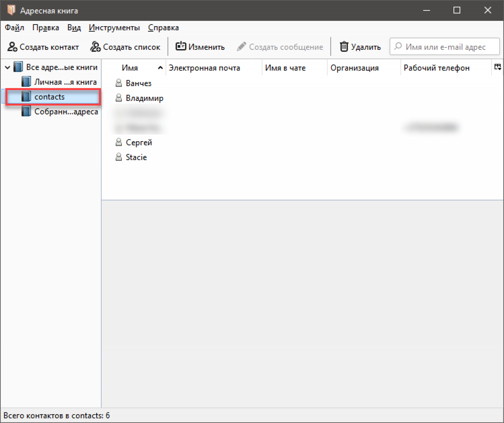
Task: Select the contact Владимир
Action: click(144, 98)
